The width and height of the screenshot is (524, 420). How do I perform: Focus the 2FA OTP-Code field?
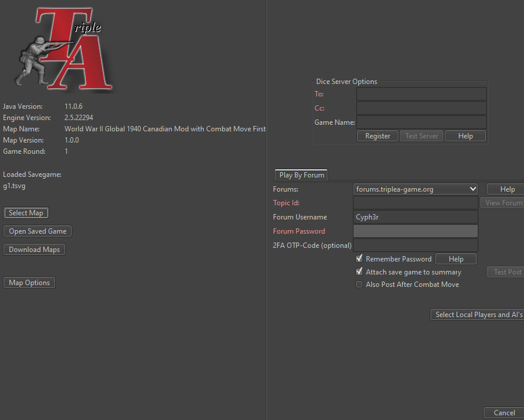point(415,245)
